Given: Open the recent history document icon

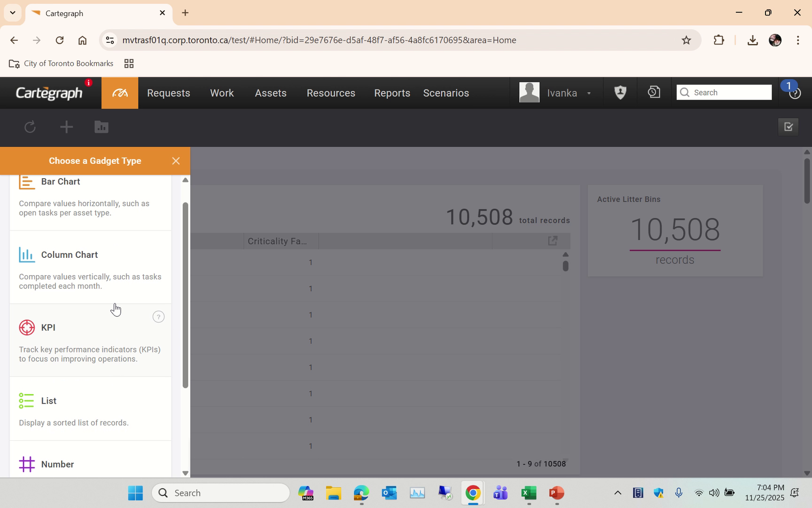Looking at the screenshot, I should pyautogui.click(x=653, y=92).
